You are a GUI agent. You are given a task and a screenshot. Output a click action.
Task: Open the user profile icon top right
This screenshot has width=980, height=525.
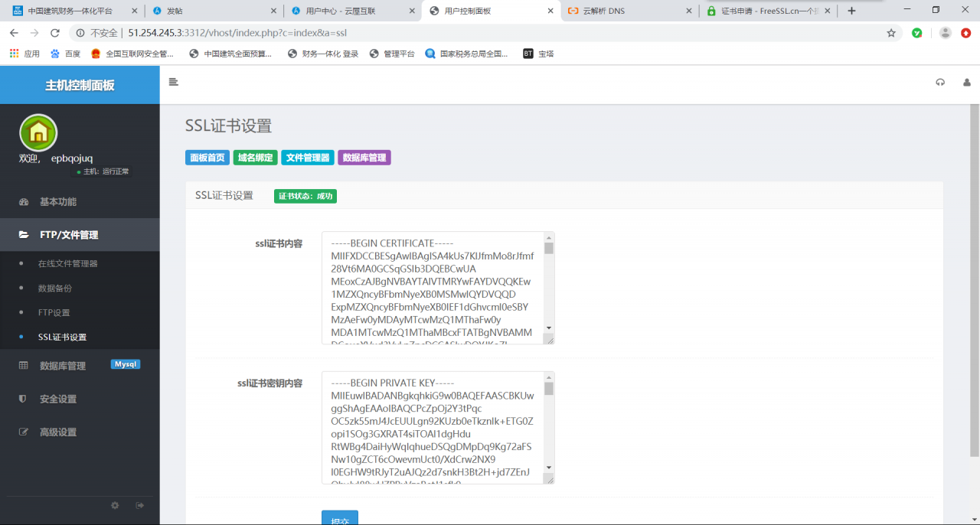(x=967, y=82)
